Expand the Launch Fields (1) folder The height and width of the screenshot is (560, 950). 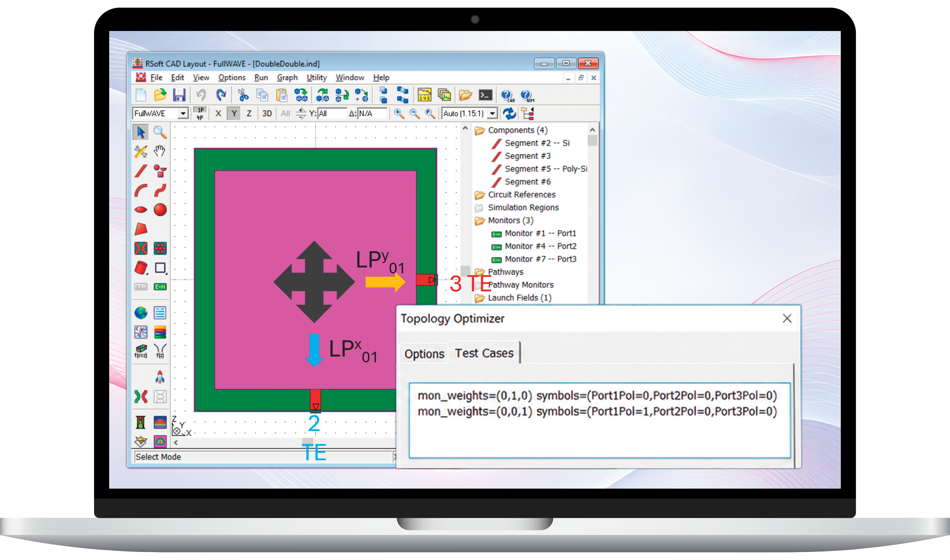click(x=480, y=298)
